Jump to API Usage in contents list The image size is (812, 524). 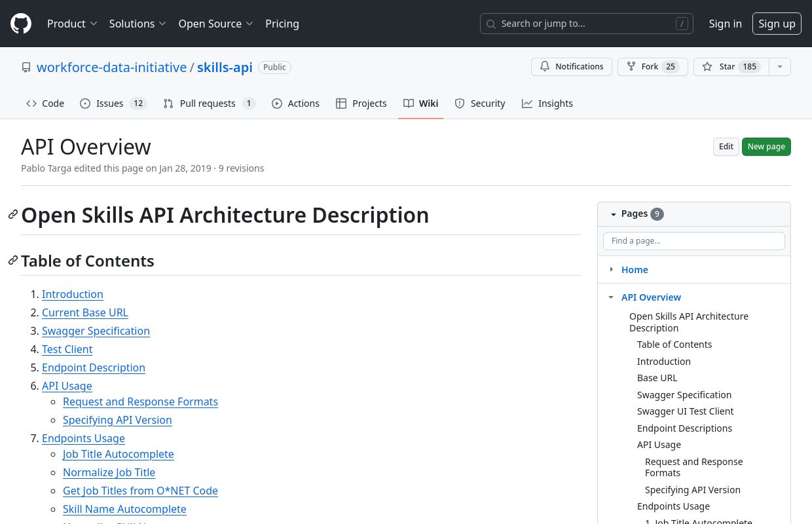click(67, 386)
